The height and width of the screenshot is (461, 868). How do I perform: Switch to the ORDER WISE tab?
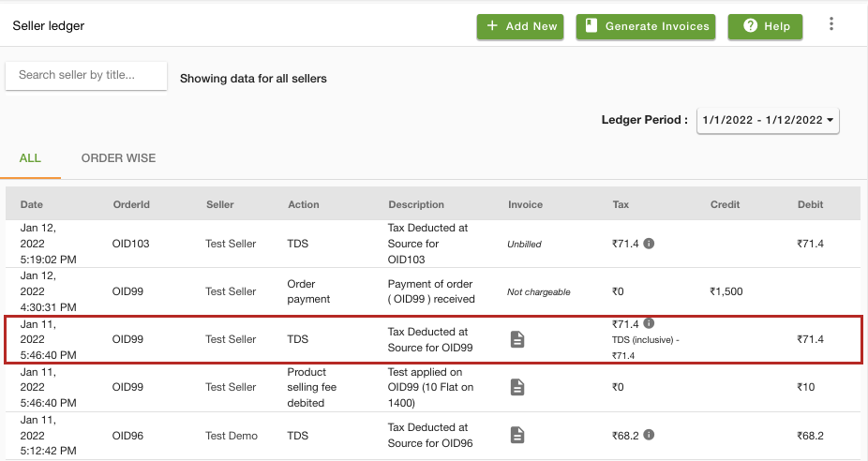pos(118,158)
